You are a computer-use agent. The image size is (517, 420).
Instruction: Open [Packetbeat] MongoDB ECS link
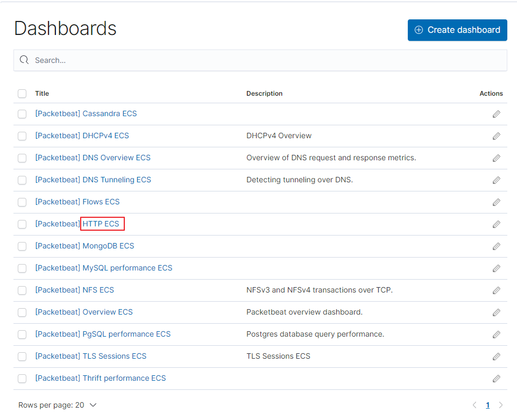point(85,246)
